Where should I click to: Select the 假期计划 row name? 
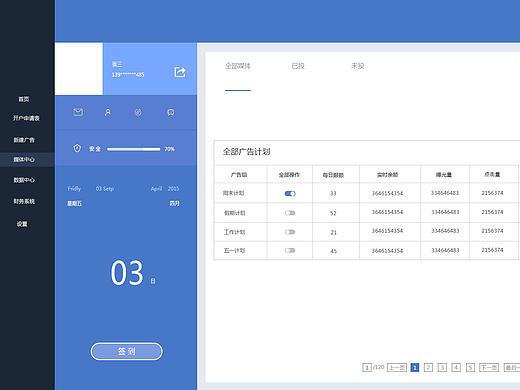click(x=235, y=213)
